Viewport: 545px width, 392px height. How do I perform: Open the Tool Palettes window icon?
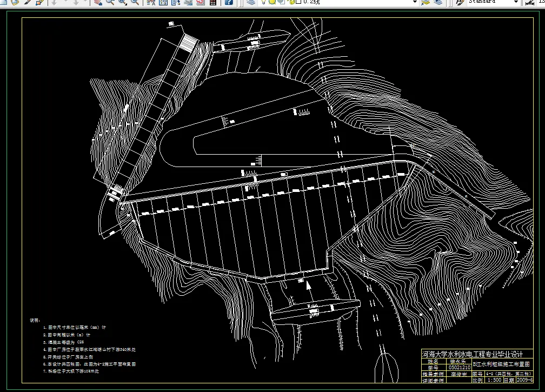coord(176,2)
